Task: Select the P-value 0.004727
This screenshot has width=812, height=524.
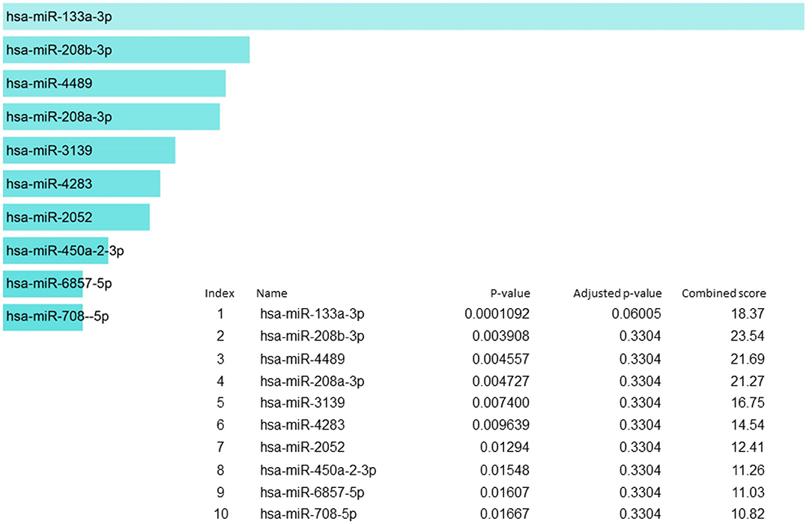Action: pyautogui.click(x=501, y=382)
